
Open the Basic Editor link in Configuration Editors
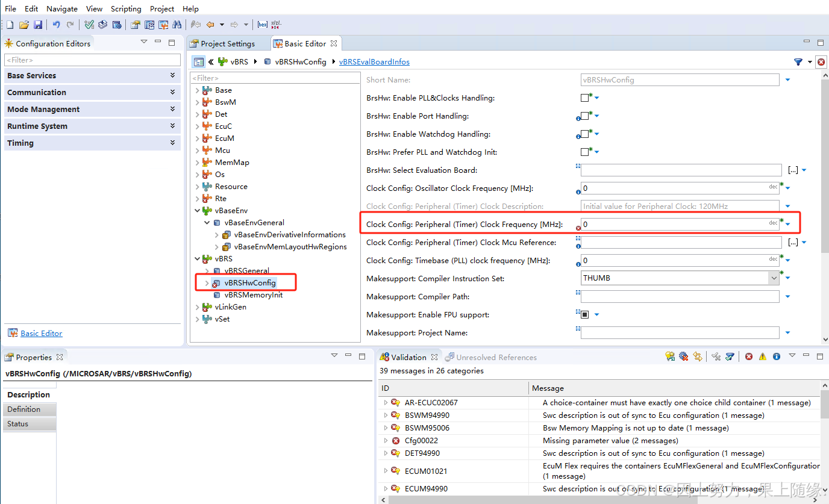(41, 333)
